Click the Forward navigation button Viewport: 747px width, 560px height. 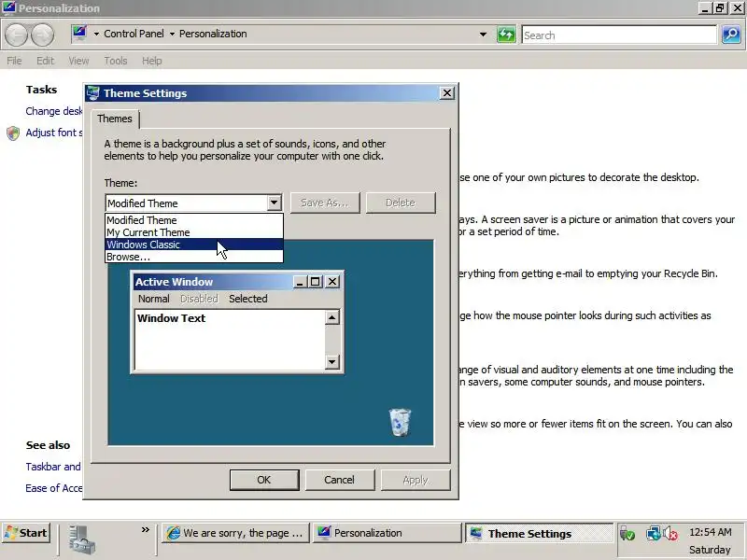(42, 35)
